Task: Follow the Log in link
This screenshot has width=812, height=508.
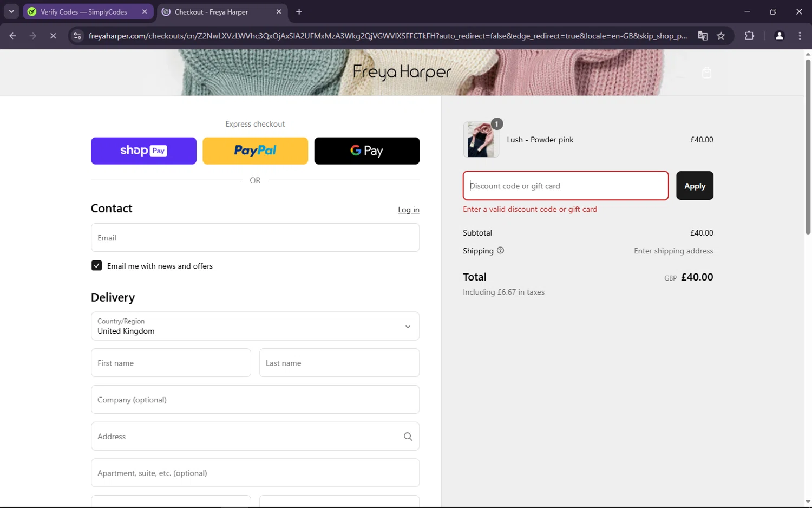Action: tap(409, 210)
